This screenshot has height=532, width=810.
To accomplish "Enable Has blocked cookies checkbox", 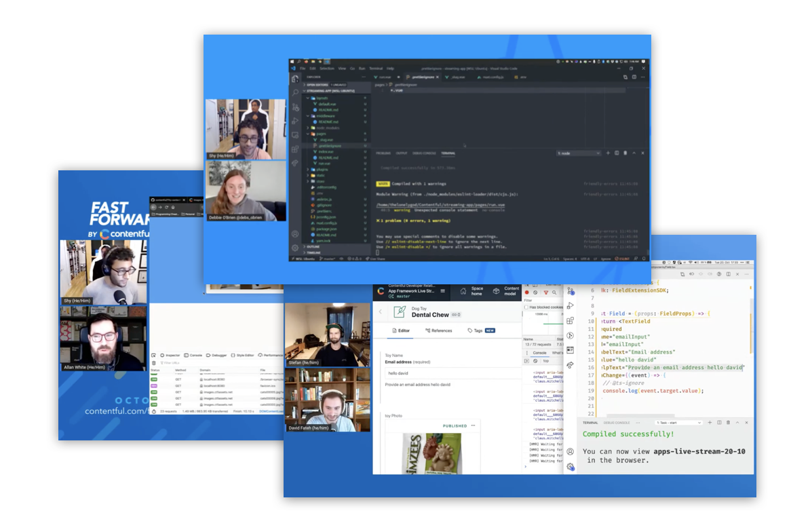I will point(526,307).
